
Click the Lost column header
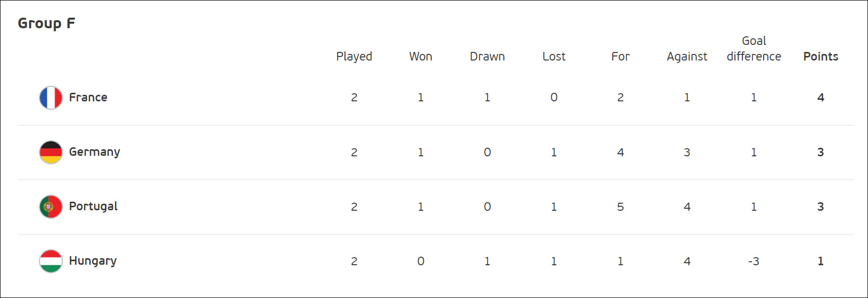tap(554, 56)
